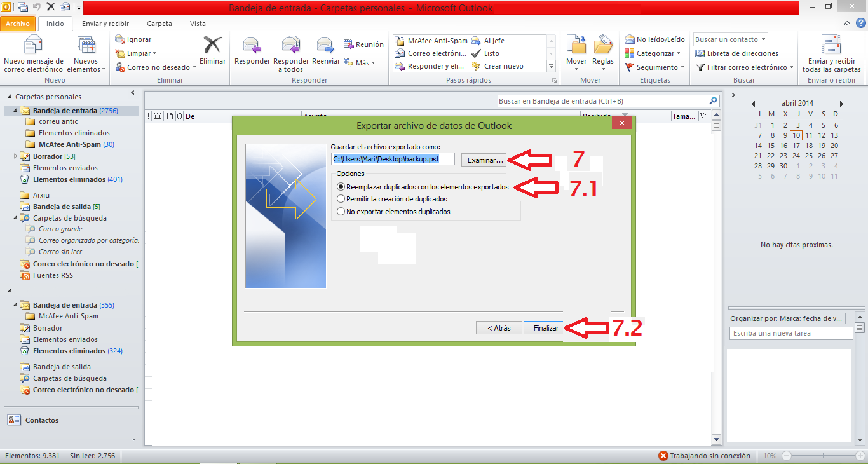Click the Responder a todos icon

point(291,46)
